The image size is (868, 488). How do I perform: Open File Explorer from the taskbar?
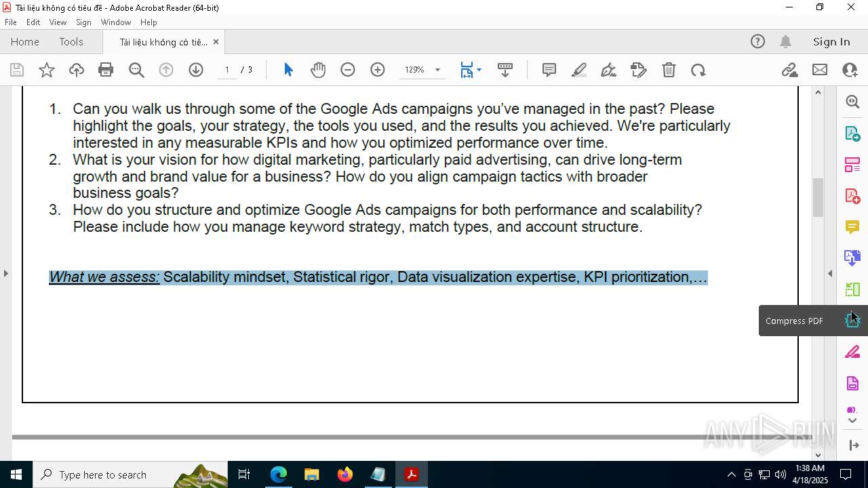pyautogui.click(x=312, y=474)
